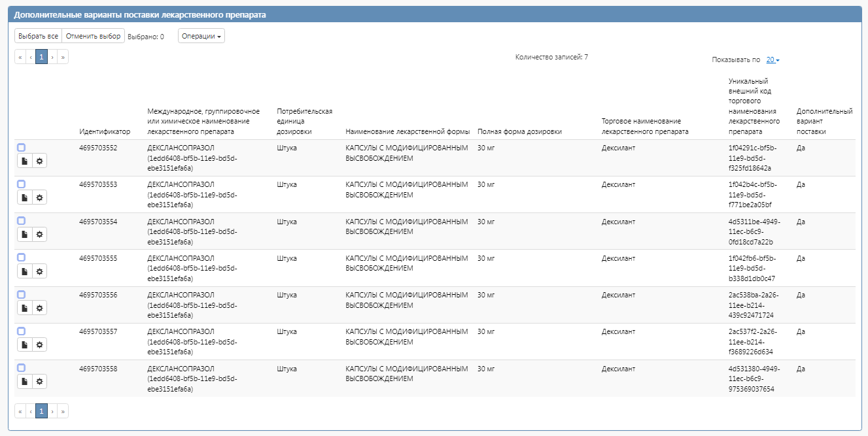Screen dimensions: 868x436
Task: Open the Операции dropdown menu
Action: pyautogui.click(x=201, y=36)
